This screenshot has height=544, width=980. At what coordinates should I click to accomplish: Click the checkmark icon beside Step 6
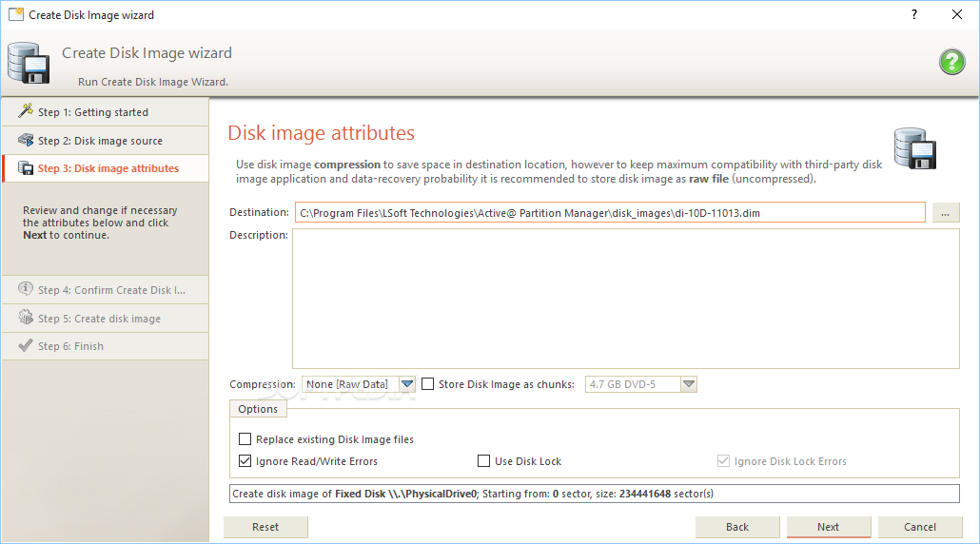(26, 345)
